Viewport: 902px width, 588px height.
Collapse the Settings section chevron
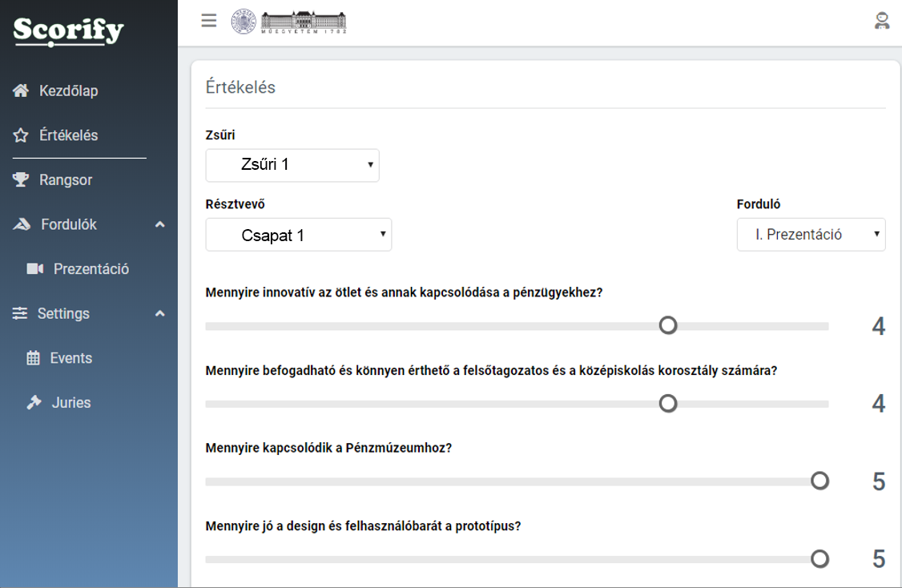click(160, 314)
